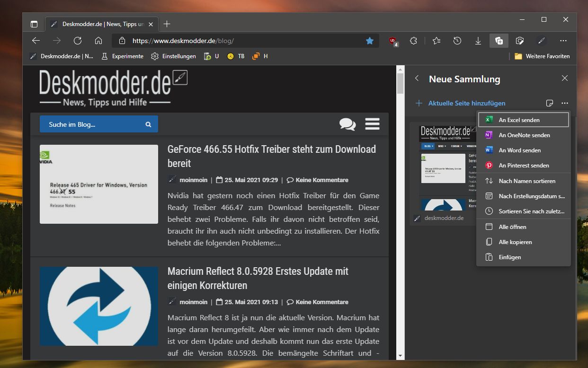The image size is (588, 368).
Task: Choose Einfügen from the menu
Action: pos(523,257)
